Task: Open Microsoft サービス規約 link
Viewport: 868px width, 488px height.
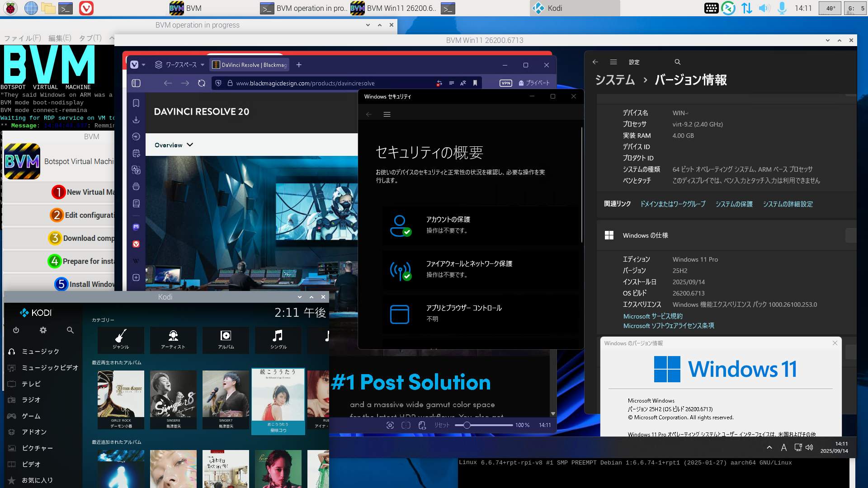Action: coord(653,316)
